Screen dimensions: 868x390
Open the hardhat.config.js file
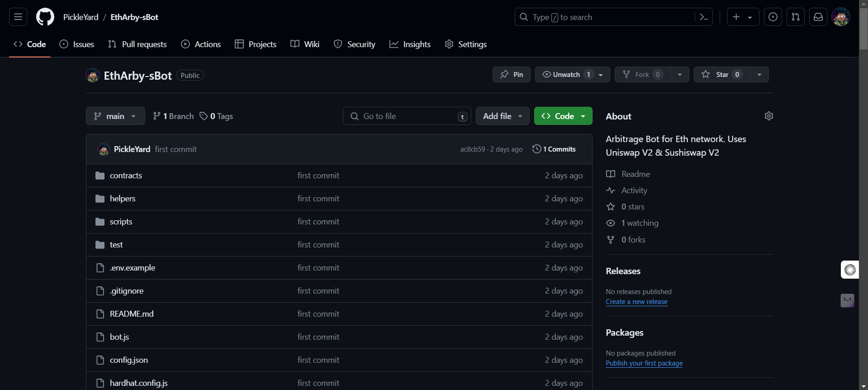pyautogui.click(x=138, y=383)
